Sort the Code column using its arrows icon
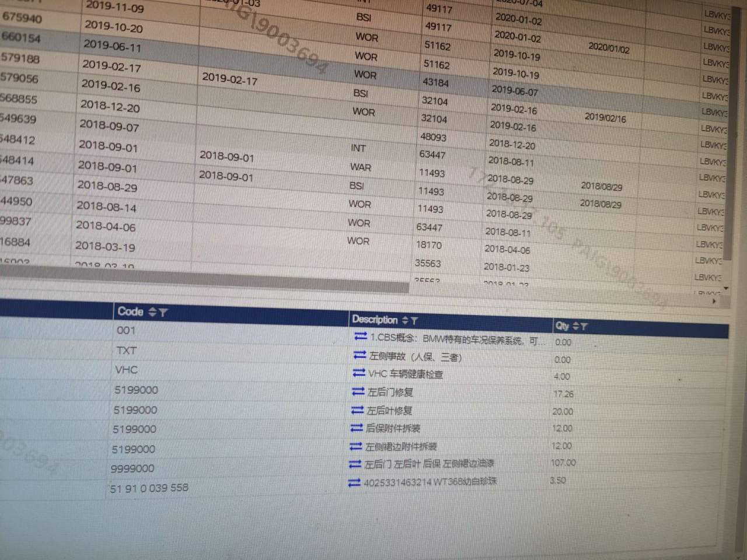Image resolution: width=747 pixels, height=560 pixels. pos(152,311)
